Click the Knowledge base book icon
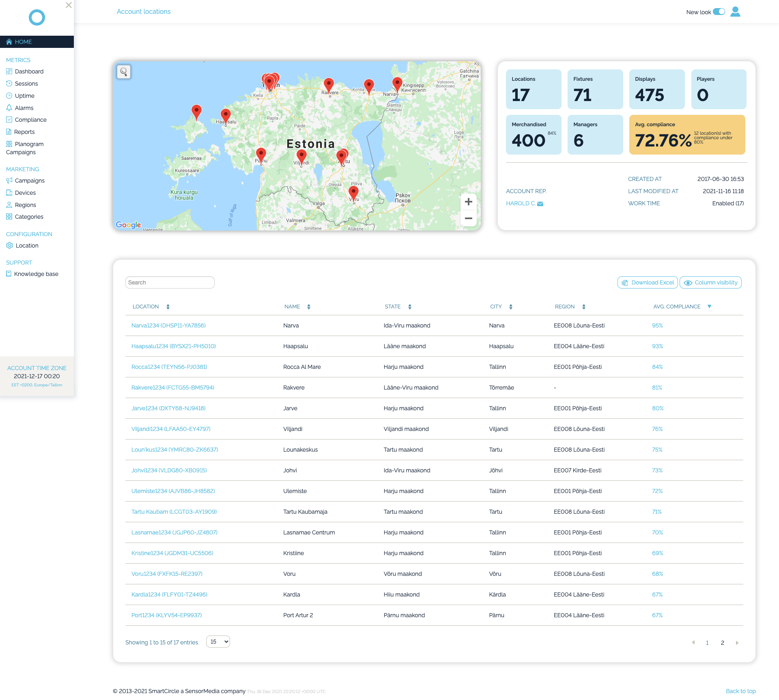The height and width of the screenshot is (700, 779). (9, 274)
